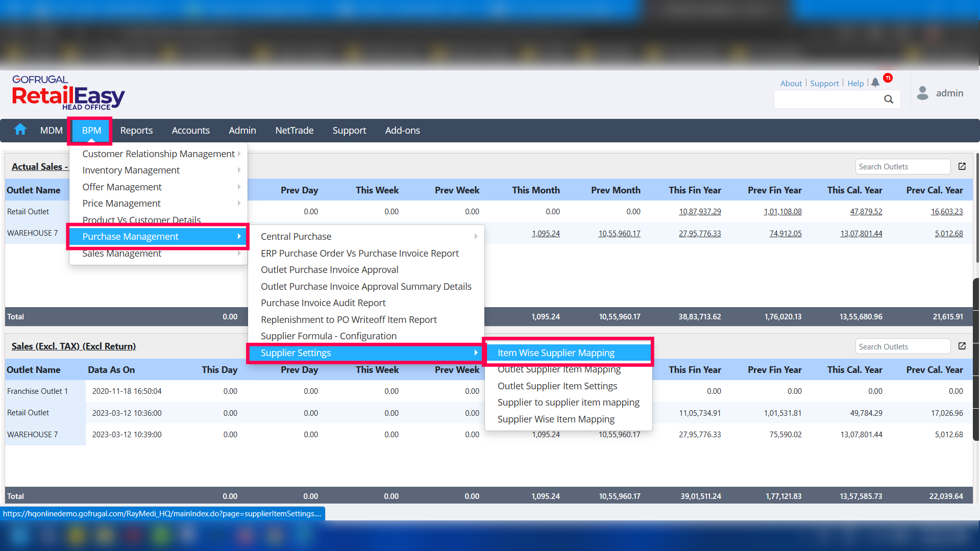Viewport: 980px width, 551px height.
Task: Open Actual Sales panel in new window icon
Action: pos(962,166)
